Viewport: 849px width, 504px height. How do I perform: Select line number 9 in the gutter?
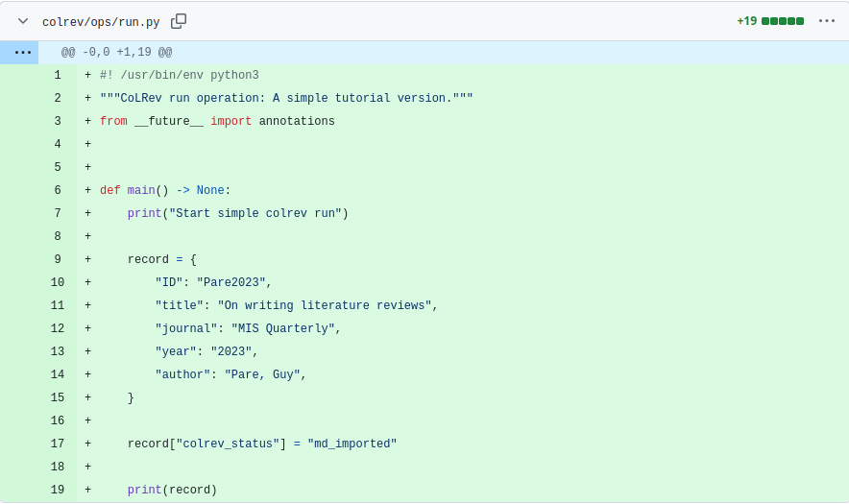[x=58, y=260]
